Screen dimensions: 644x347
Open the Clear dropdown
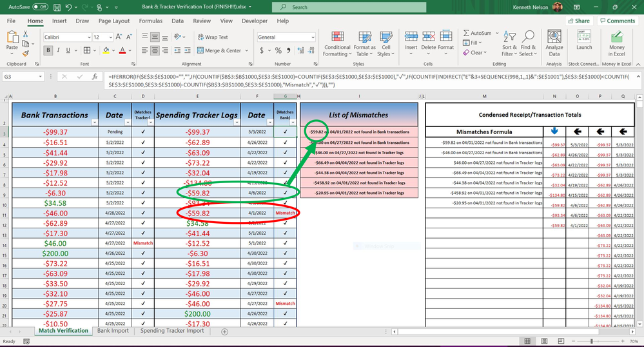pos(475,53)
